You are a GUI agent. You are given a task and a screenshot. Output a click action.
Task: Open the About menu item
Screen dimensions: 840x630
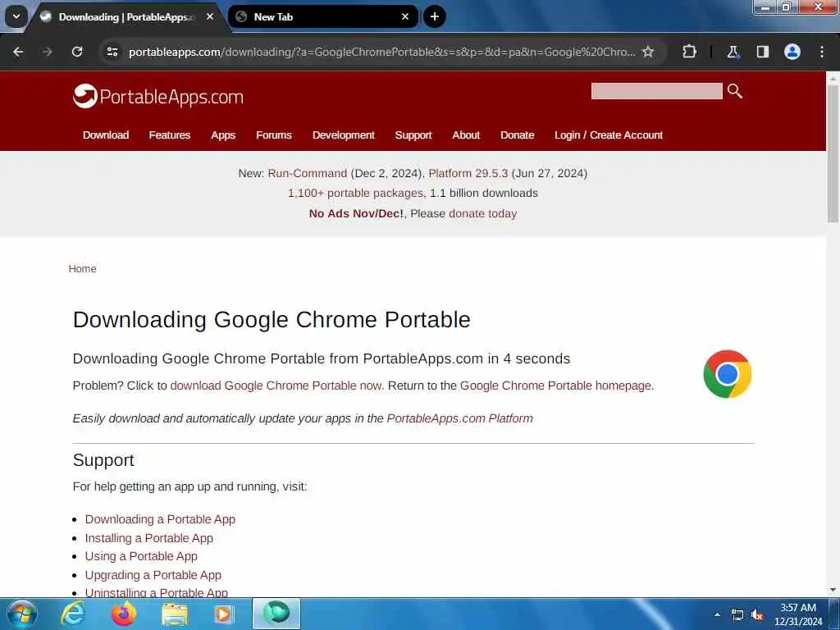point(466,135)
